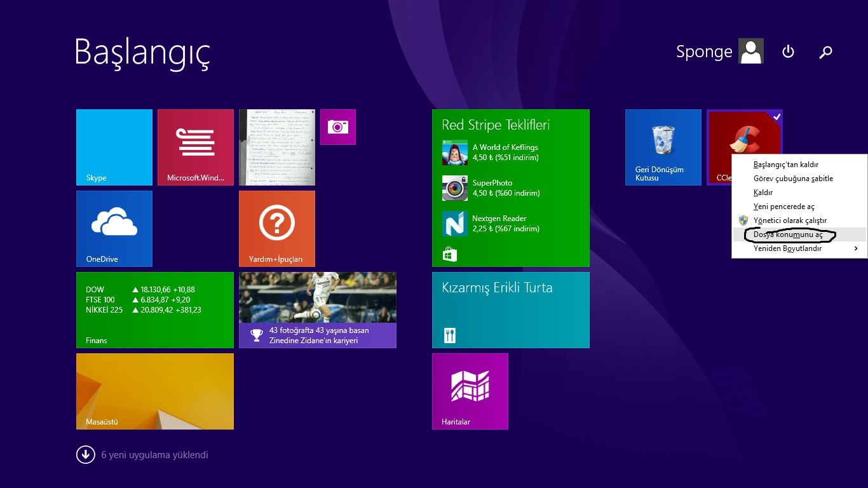The image size is (868, 488).
Task: Open the handwritten notes photo tile
Action: click(277, 147)
